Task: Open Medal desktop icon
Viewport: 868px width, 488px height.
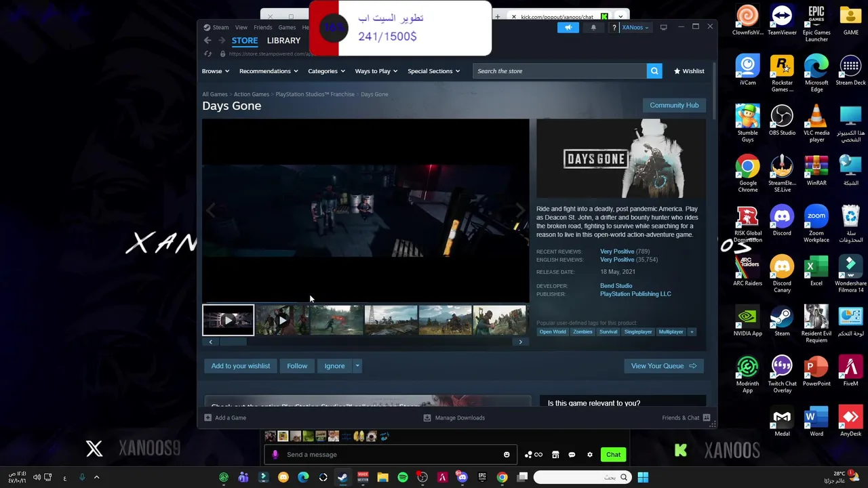Action: click(x=782, y=421)
